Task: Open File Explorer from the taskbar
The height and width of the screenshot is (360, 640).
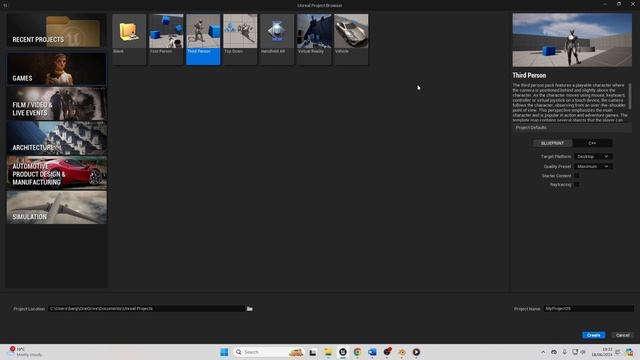Action: click(328, 352)
